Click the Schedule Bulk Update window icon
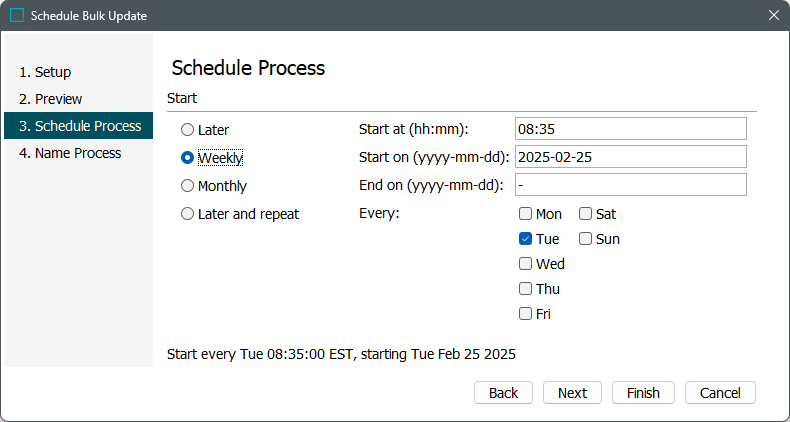Image resolution: width=790 pixels, height=422 pixels. (17, 15)
